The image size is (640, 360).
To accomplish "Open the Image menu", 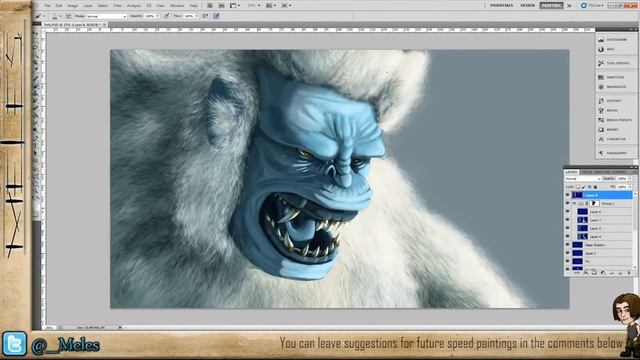I will point(73,6).
